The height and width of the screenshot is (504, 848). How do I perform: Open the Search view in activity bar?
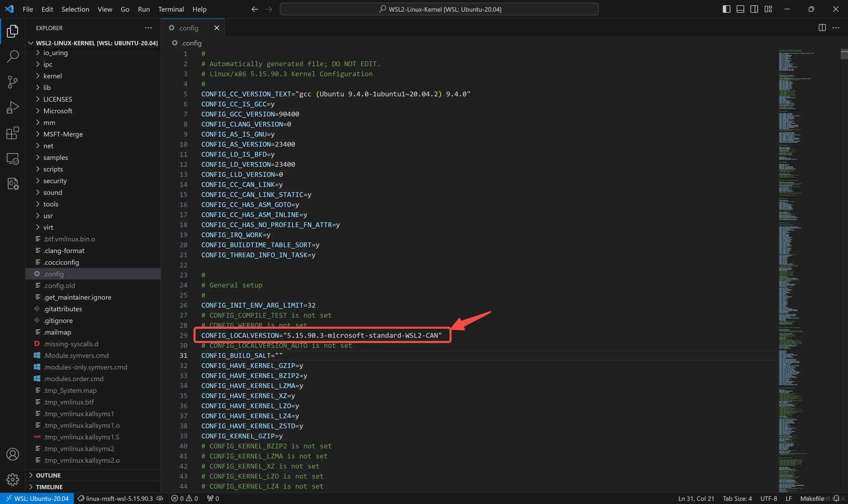pos(13,56)
